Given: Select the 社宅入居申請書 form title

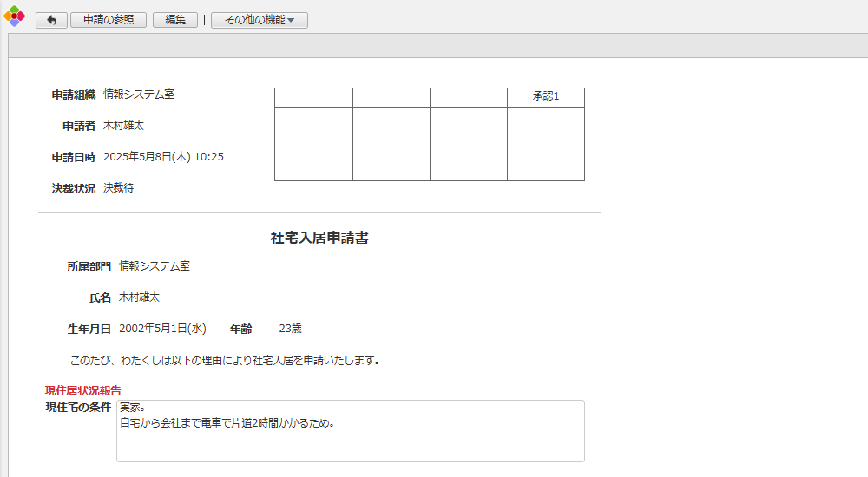Looking at the screenshot, I should [319, 238].
